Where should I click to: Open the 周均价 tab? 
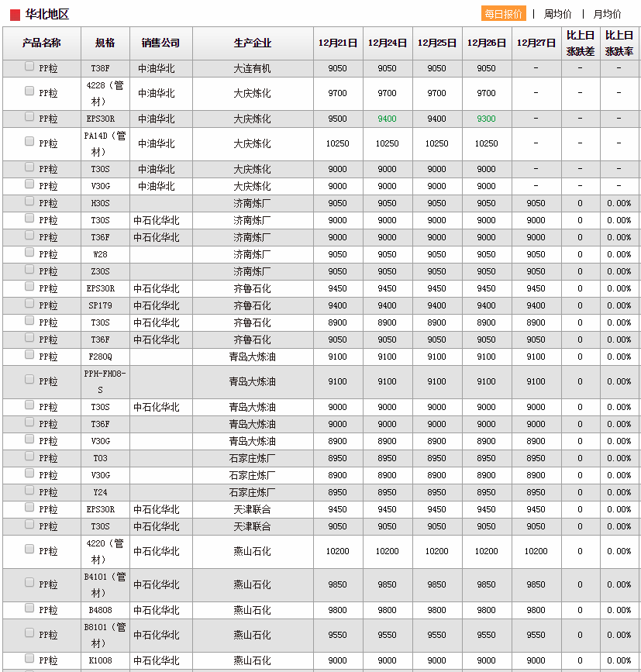[x=557, y=14]
